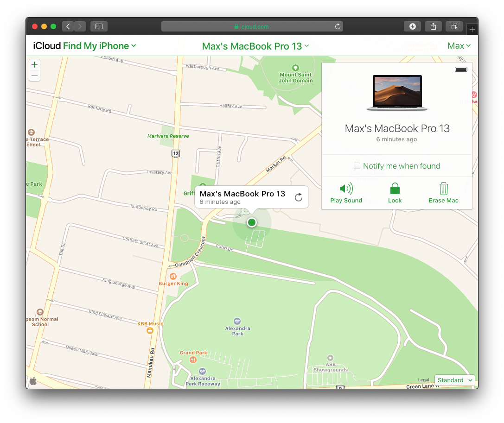The width and height of the screenshot is (504, 423).
Task: Click the Ranfurly Rd street label
Action: pyautogui.click(x=100, y=108)
